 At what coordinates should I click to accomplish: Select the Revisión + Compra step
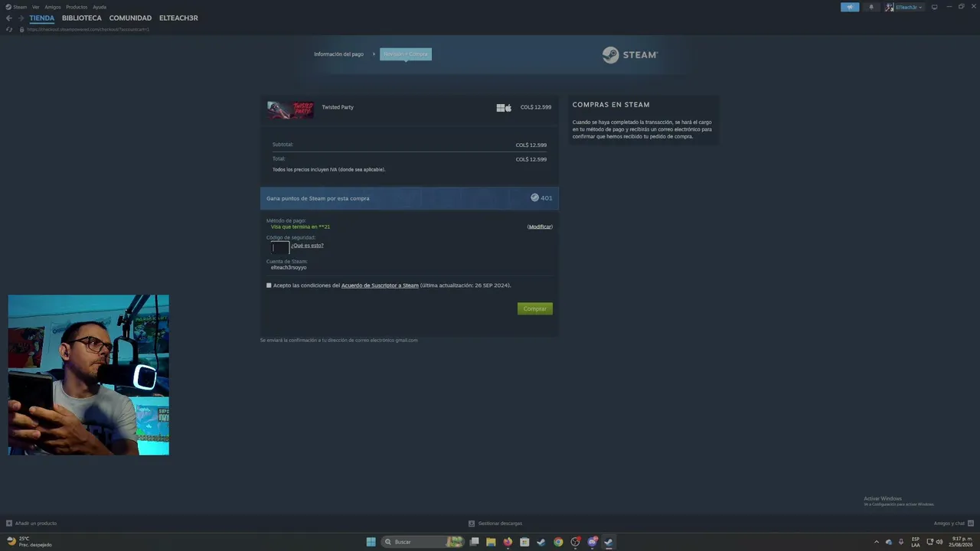coord(406,54)
